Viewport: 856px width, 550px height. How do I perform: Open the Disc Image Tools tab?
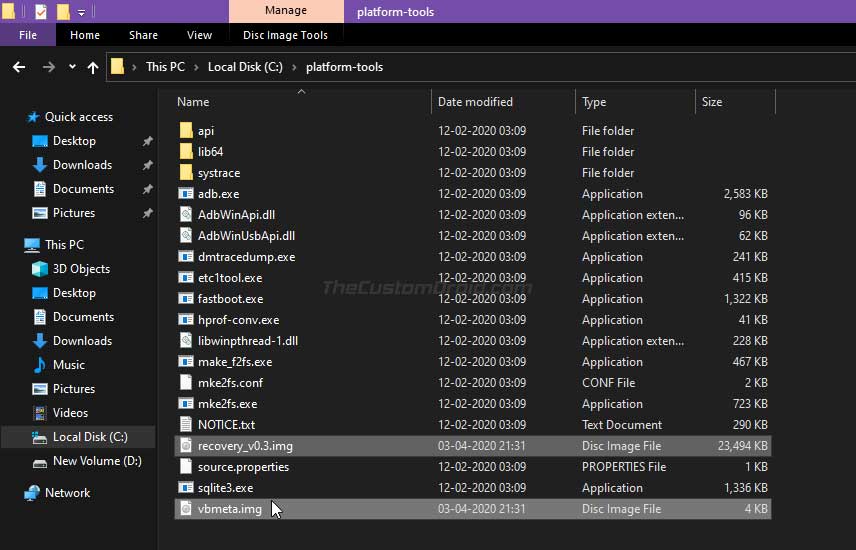point(286,35)
